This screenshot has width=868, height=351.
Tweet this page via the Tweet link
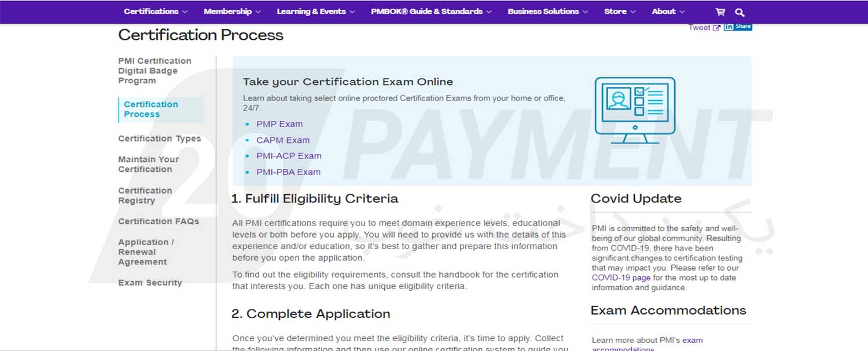point(704,27)
